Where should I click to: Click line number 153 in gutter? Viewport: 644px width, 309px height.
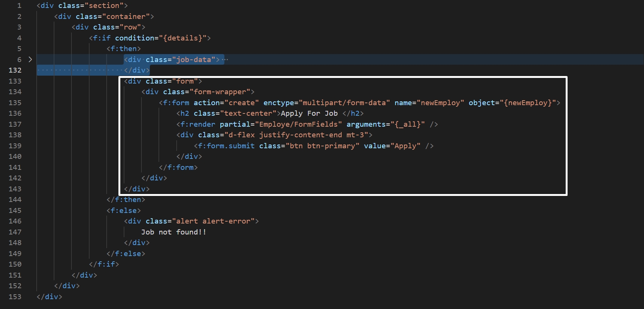(15, 297)
